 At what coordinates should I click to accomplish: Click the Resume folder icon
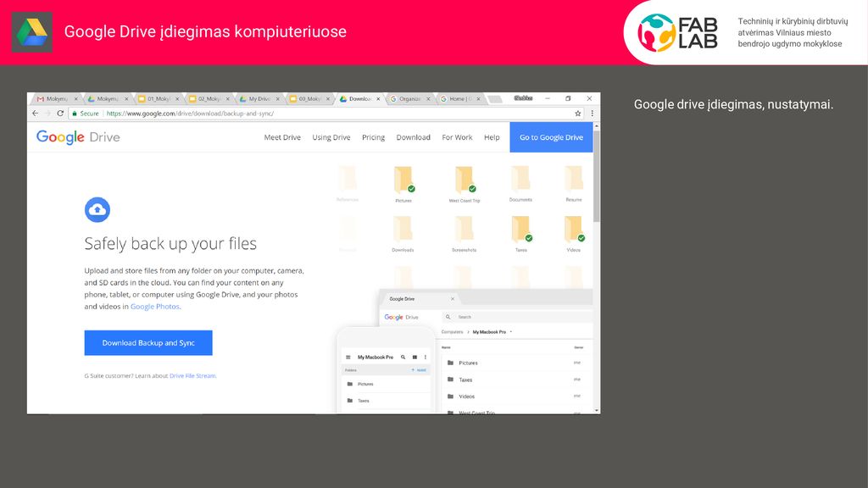pyautogui.click(x=574, y=178)
